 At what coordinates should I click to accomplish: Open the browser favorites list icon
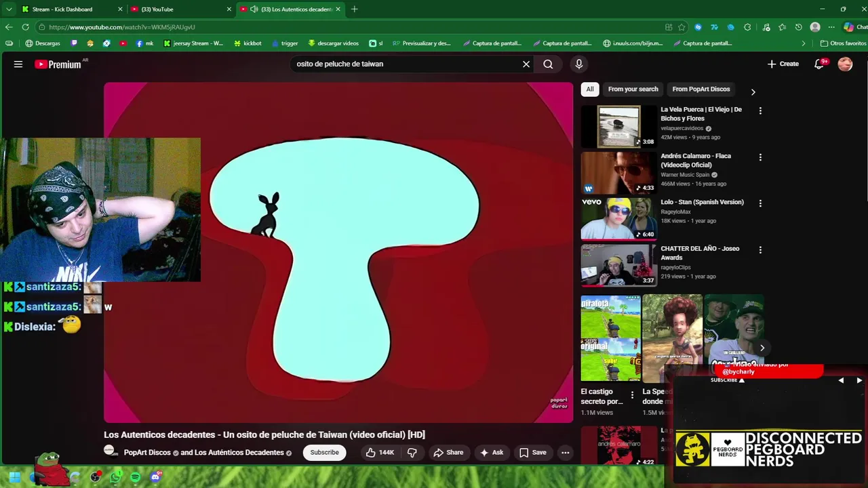782,27
